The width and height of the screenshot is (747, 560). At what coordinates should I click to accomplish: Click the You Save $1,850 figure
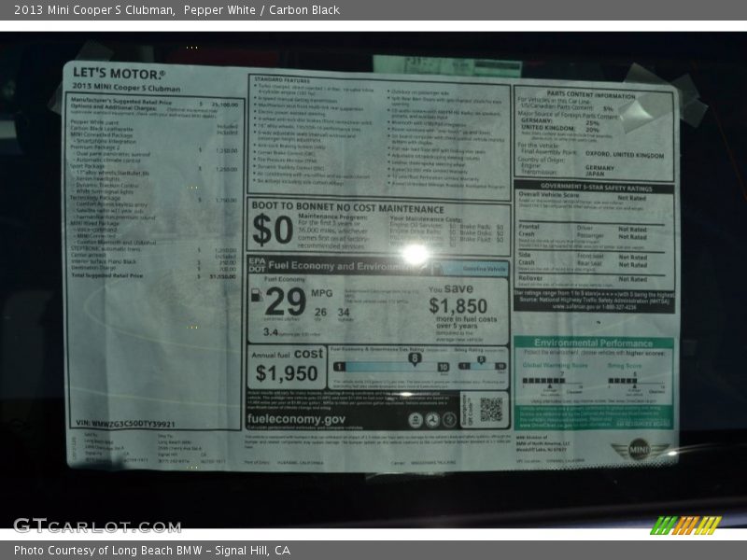coord(458,305)
